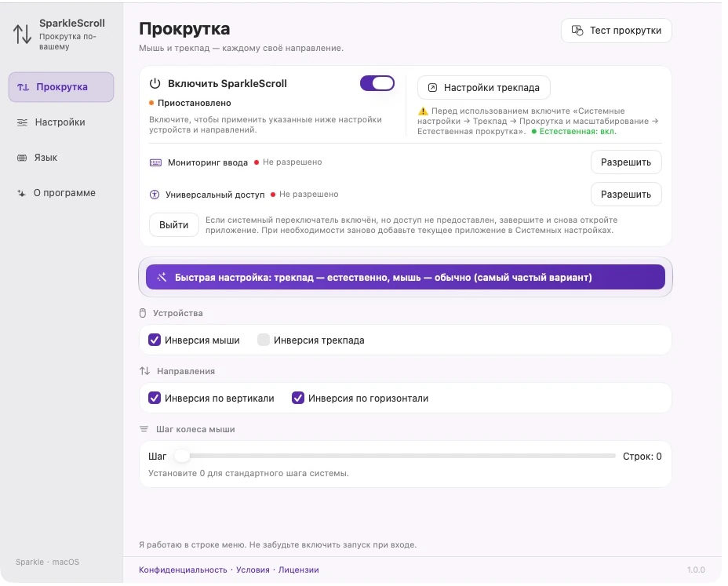Click the lines icon beside Шаг колеса мыши
728x586 pixels.
pos(144,430)
